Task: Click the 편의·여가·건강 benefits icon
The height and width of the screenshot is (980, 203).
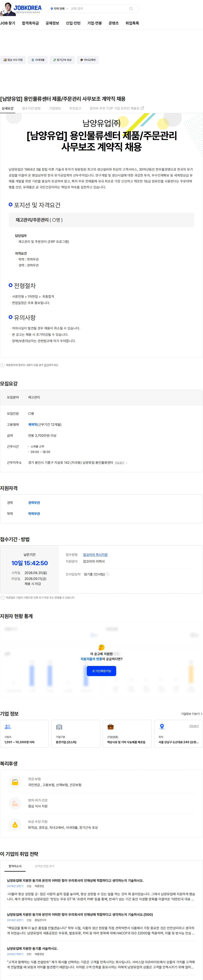Action: (15, 803)
